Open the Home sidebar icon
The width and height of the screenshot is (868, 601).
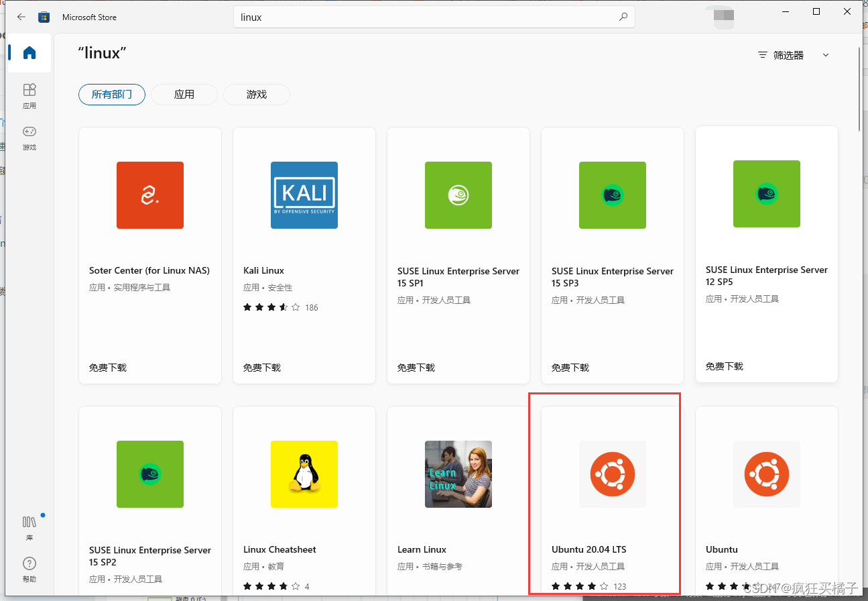point(29,53)
